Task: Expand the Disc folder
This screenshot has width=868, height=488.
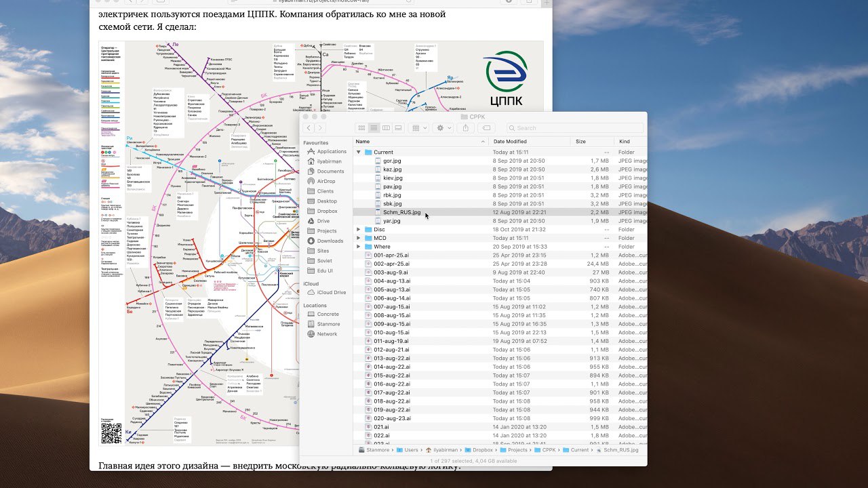Action: point(359,229)
